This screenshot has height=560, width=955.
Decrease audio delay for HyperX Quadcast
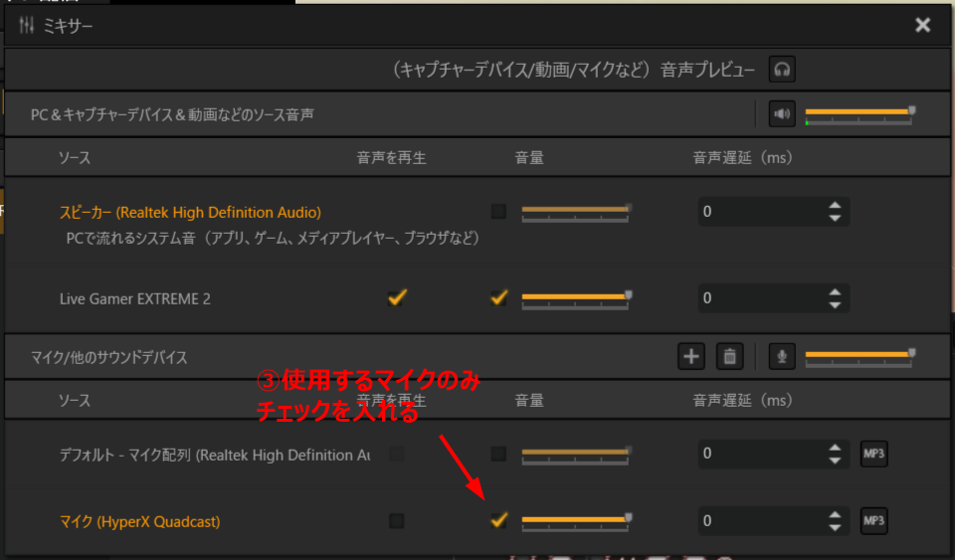[x=835, y=528]
